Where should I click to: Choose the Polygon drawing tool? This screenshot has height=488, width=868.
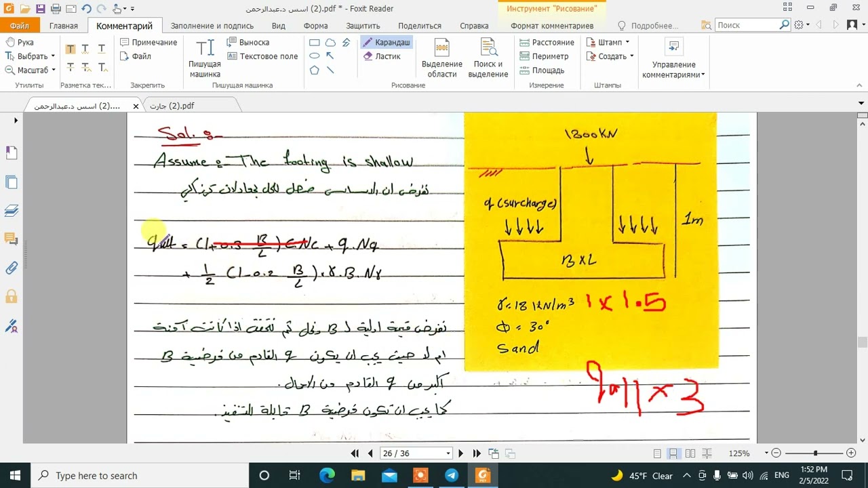(315, 70)
